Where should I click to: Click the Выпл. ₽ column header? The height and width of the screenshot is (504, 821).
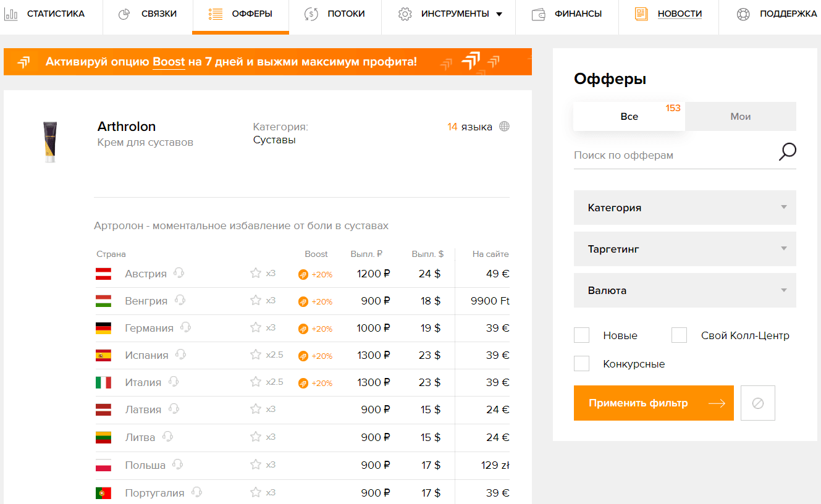point(367,254)
